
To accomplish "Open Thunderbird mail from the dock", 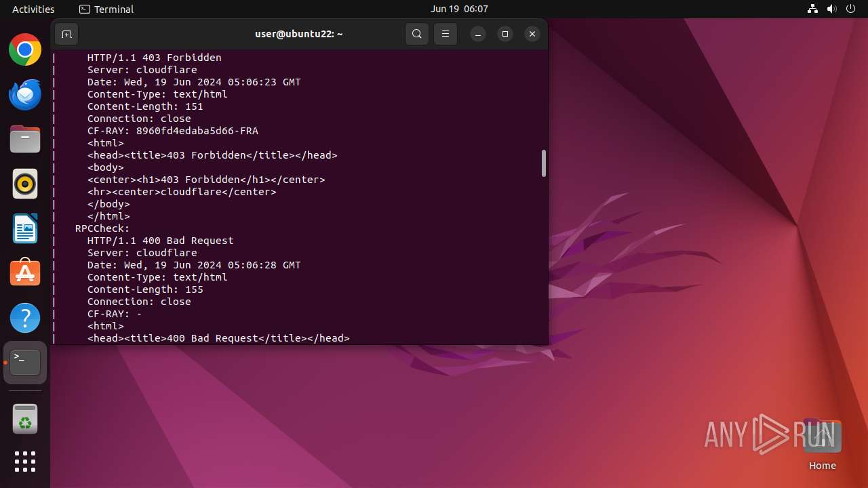I will (x=25, y=94).
